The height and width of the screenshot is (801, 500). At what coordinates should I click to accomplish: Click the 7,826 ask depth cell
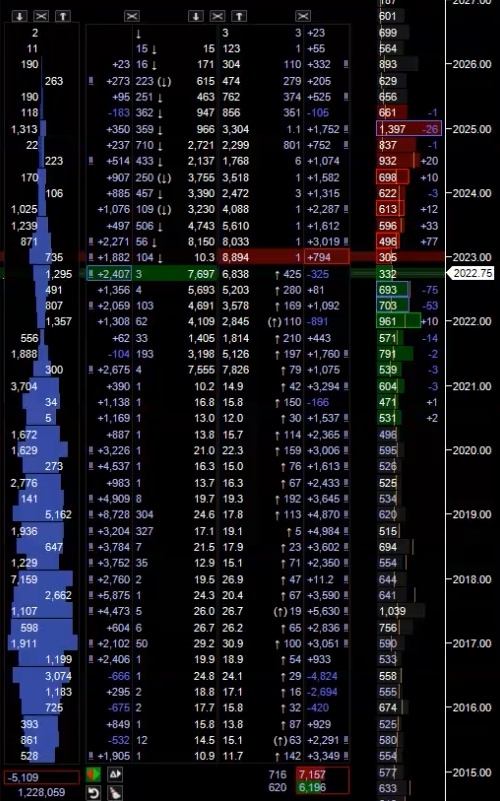click(235, 369)
